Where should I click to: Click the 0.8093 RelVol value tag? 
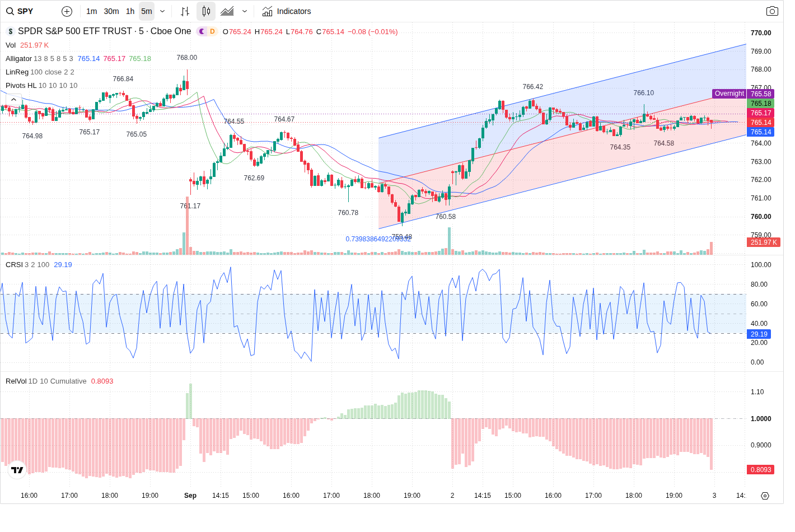pos(761,470)
